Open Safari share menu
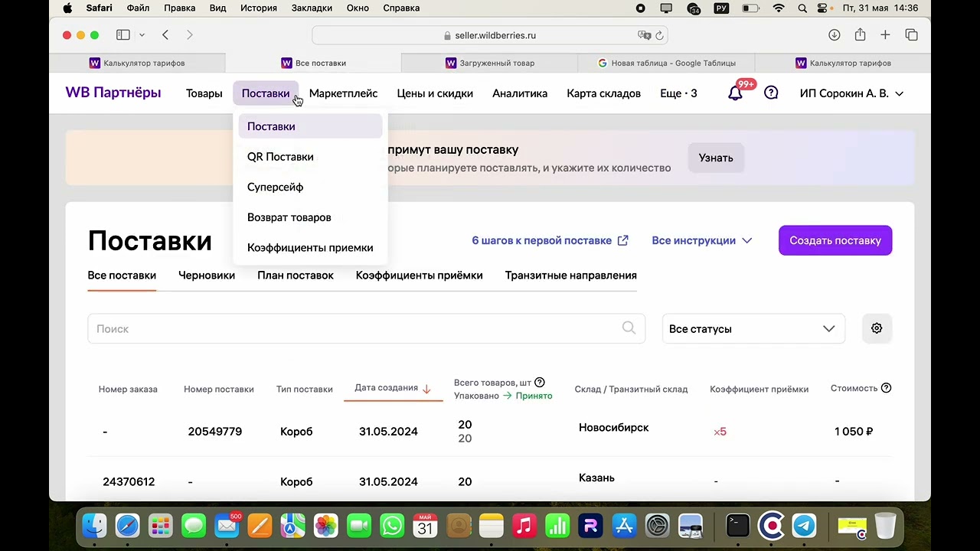This screenshot has height=551, width=980. [860, 35]
